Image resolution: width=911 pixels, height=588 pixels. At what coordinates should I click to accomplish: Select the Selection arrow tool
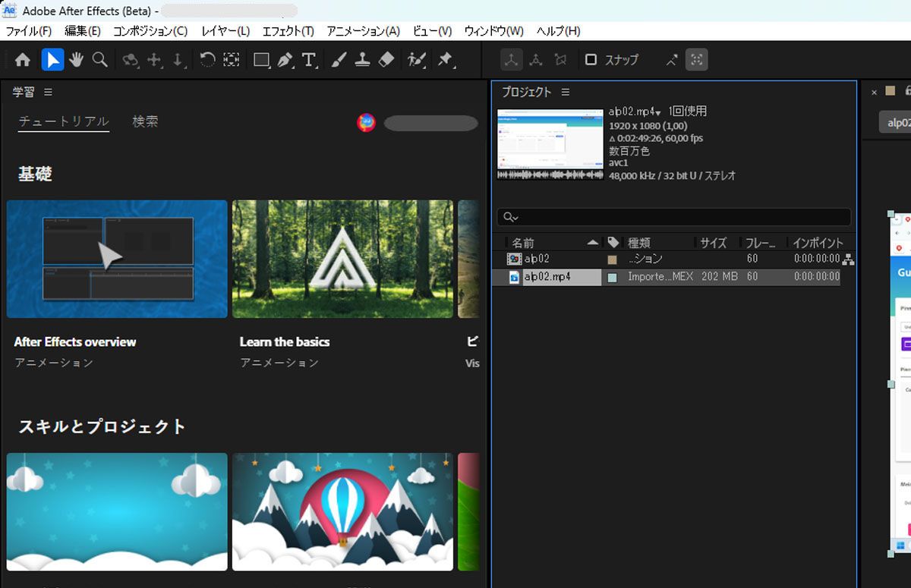click(x=52, y=59)
